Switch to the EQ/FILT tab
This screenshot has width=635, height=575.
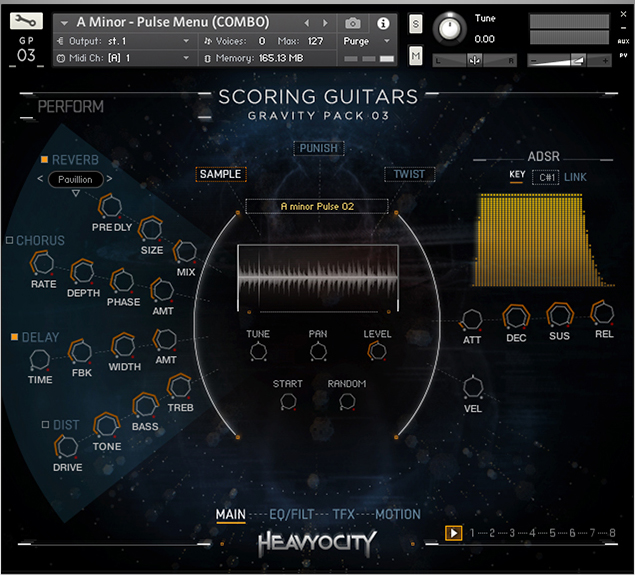point(292,514)
